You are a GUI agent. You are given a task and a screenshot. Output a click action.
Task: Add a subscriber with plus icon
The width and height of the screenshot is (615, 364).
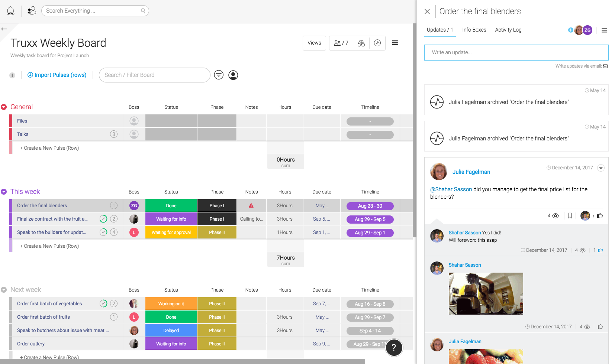pos(570,30)
